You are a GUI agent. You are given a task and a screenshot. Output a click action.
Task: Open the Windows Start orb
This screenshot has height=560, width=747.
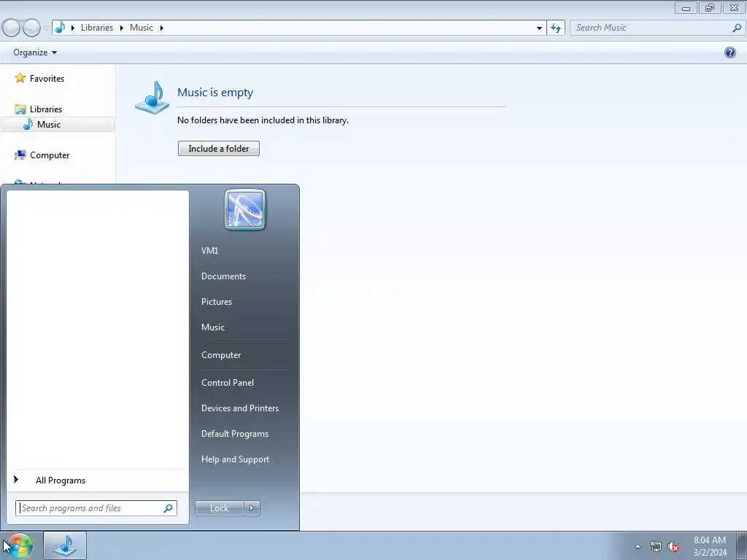pos(18,545)
